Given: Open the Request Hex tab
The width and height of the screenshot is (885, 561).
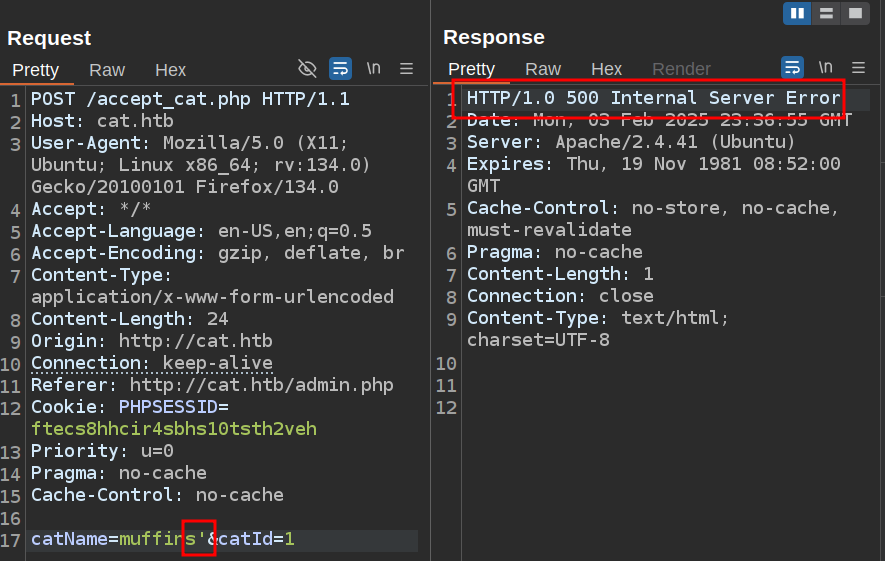Looking at the screenshot, I should [x=170, y=70].
